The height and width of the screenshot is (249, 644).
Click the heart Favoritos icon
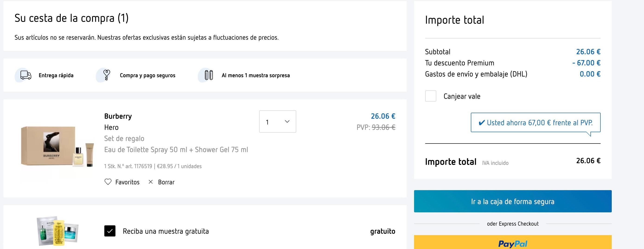108,182
